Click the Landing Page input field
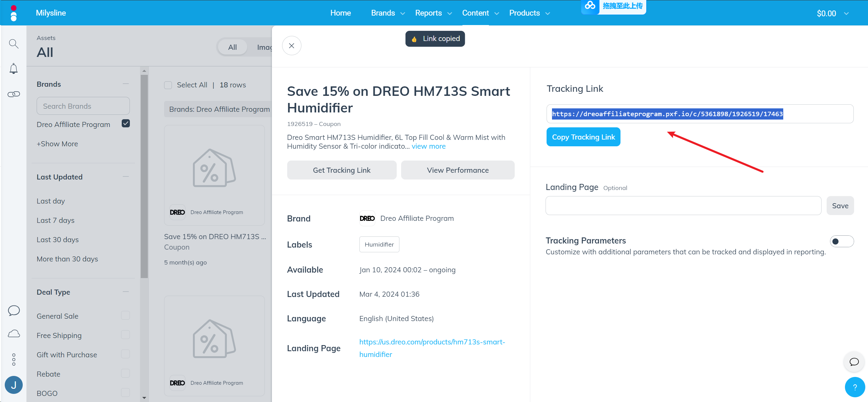This screenshot has height=402, width=868. coord(683,206)
